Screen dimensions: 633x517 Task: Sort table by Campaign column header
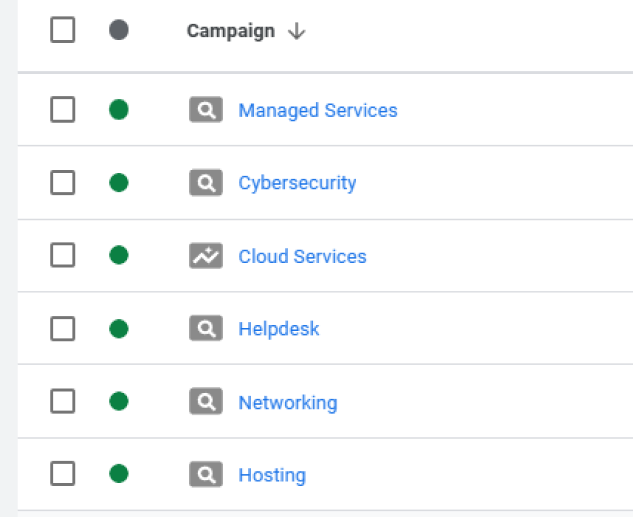click(231, 31)
